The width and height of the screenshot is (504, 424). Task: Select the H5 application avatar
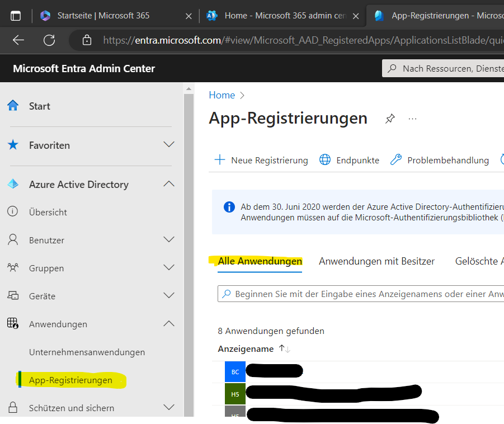click(x=235, y=394)
